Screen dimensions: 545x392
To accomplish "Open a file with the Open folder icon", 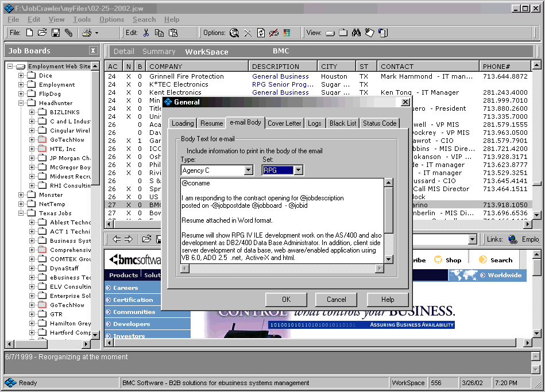I will click(41, 33).
